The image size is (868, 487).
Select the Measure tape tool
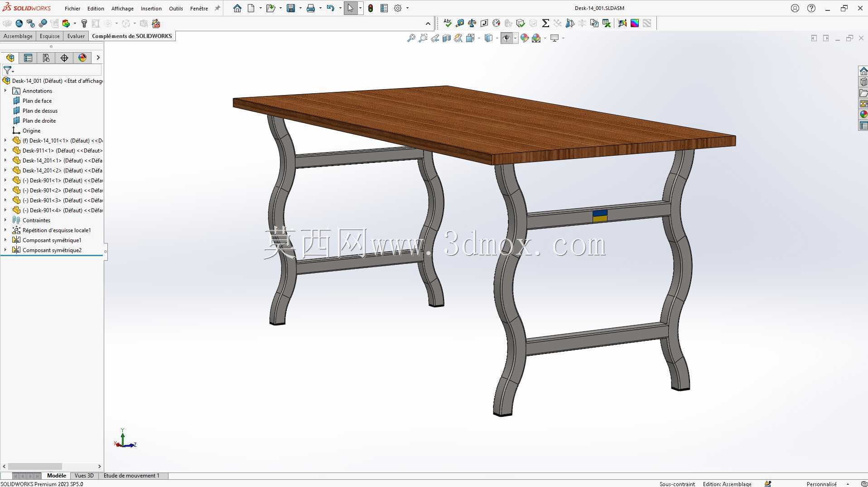point(460,23)
